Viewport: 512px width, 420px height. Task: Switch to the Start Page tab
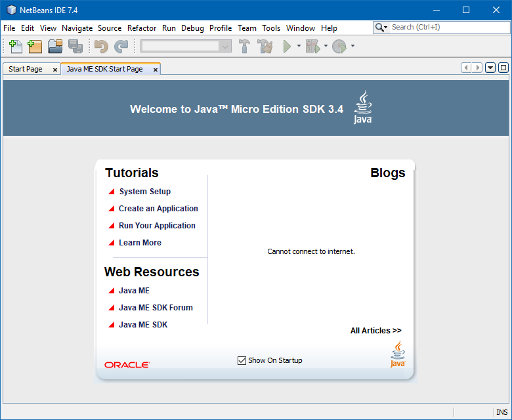(26, 69)
